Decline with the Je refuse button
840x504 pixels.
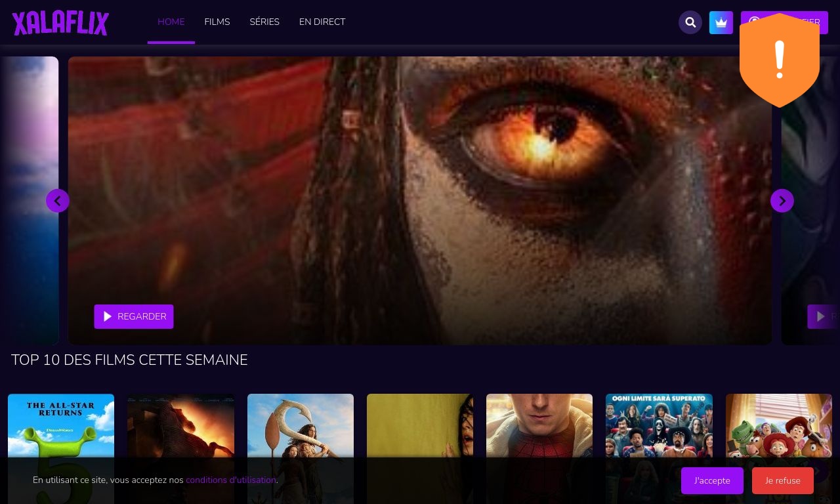[x=783, y=480]
